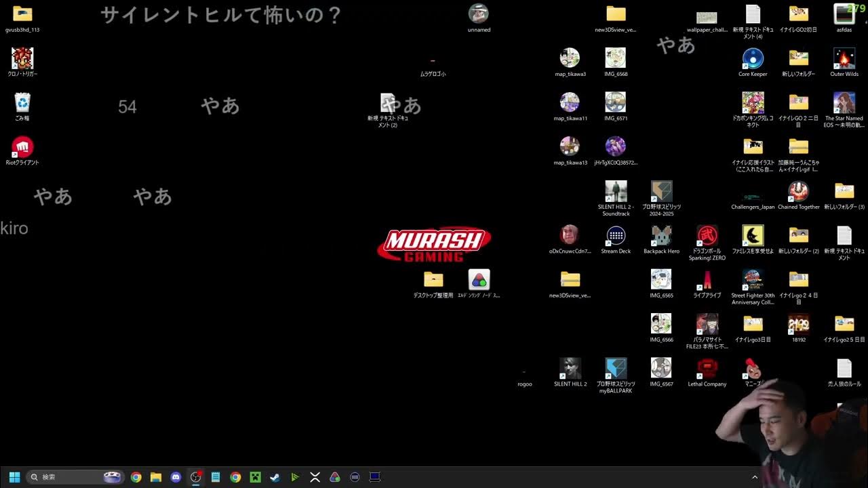Open the イナイレgo２４日目 folder
Screen dimensions: 868x488
pos(798,279)
